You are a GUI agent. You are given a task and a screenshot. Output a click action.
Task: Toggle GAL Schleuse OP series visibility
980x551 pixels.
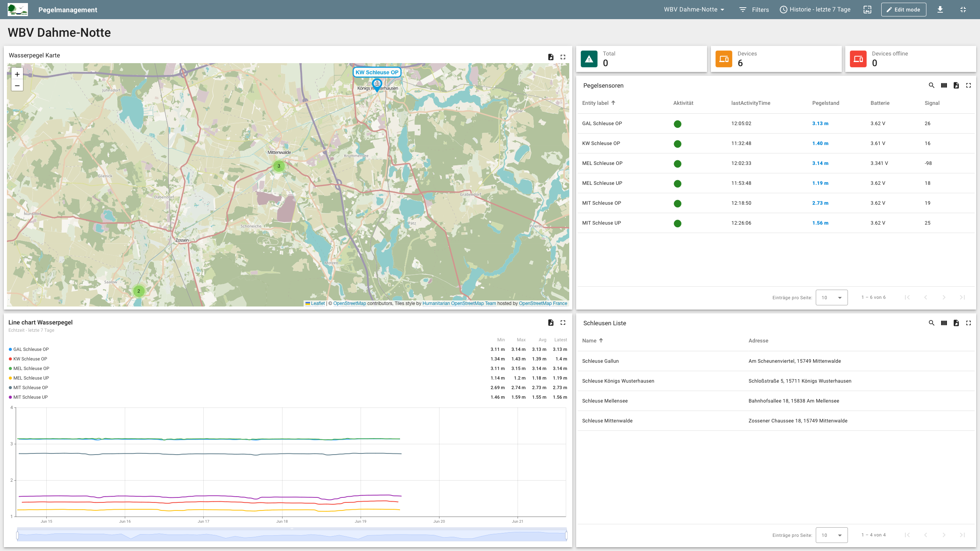pos(31,349)
